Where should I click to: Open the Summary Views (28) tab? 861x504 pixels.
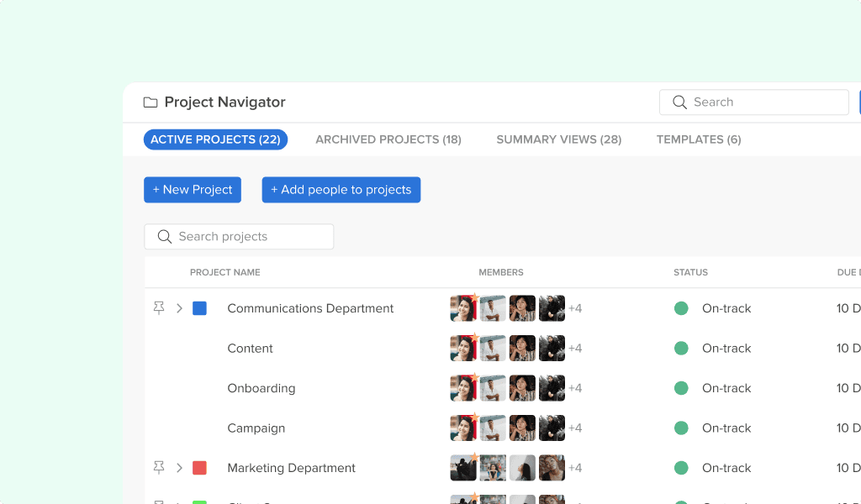pyautogui.click(x=559, y=139)
